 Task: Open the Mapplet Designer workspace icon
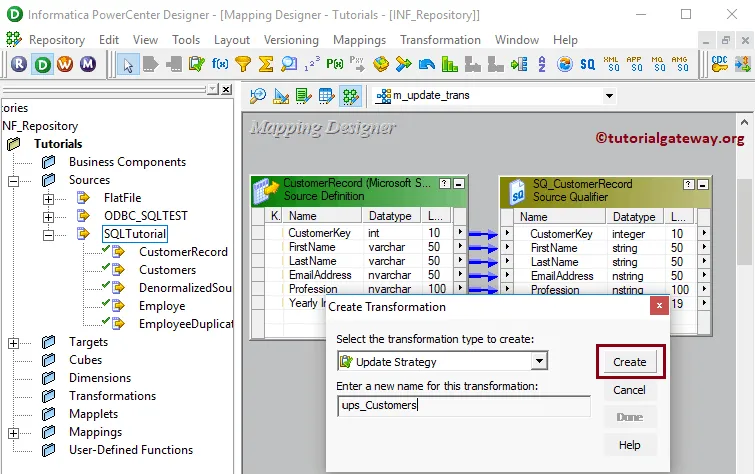pyautogui.click(x=326, y=96)
